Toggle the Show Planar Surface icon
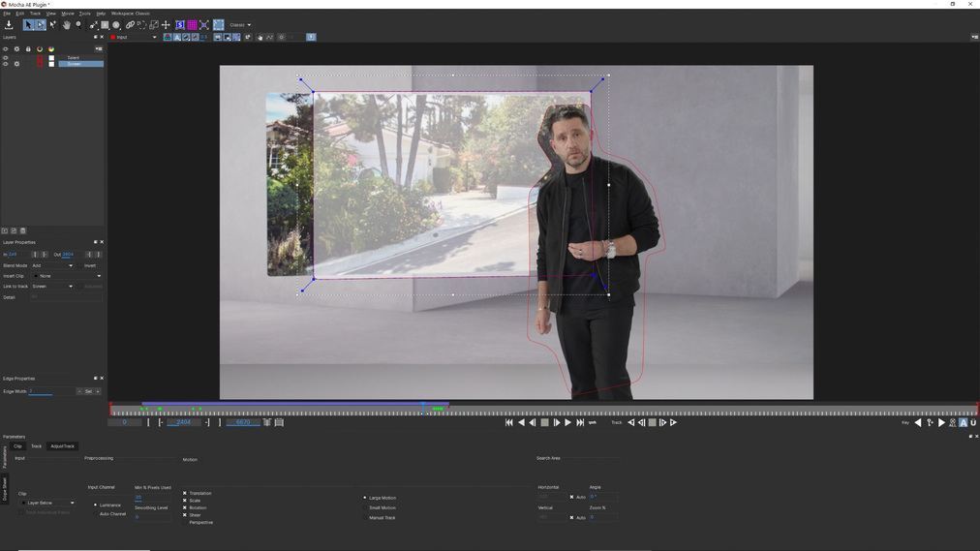 [180, 25]
